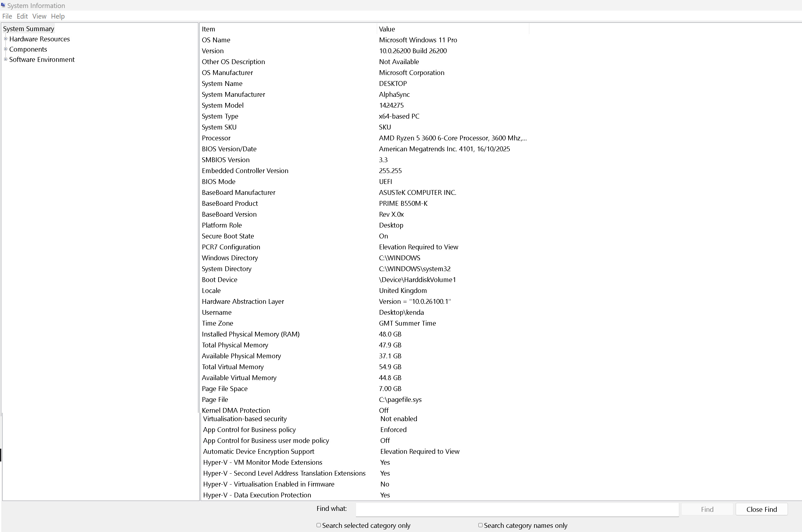Image resolution: width=802 pixels, height=532 pixels.
Task: Select the Version row item
Action: point(213,51)
